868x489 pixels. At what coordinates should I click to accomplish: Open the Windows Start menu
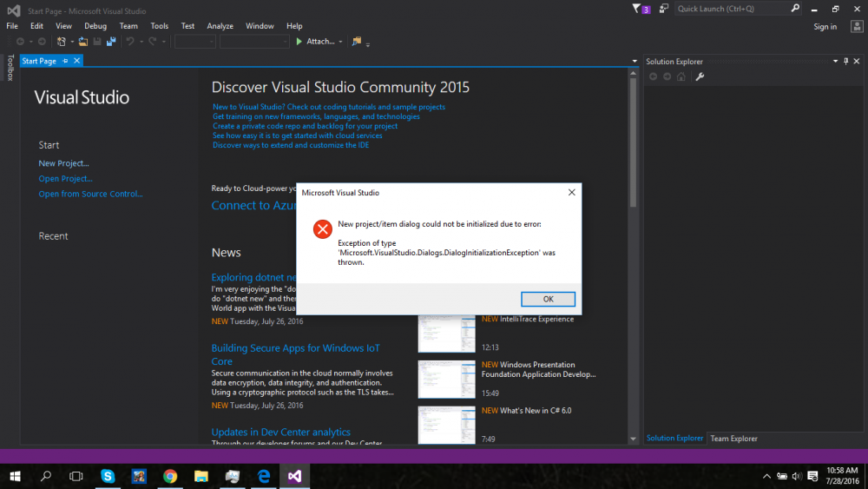15,476
